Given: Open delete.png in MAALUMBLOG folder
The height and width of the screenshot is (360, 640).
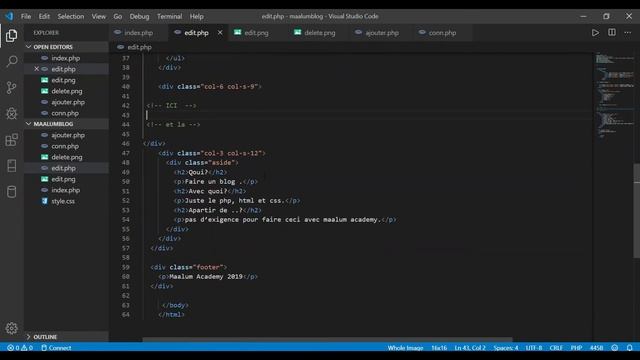Looking at the screenshot, I should [66, 157].
